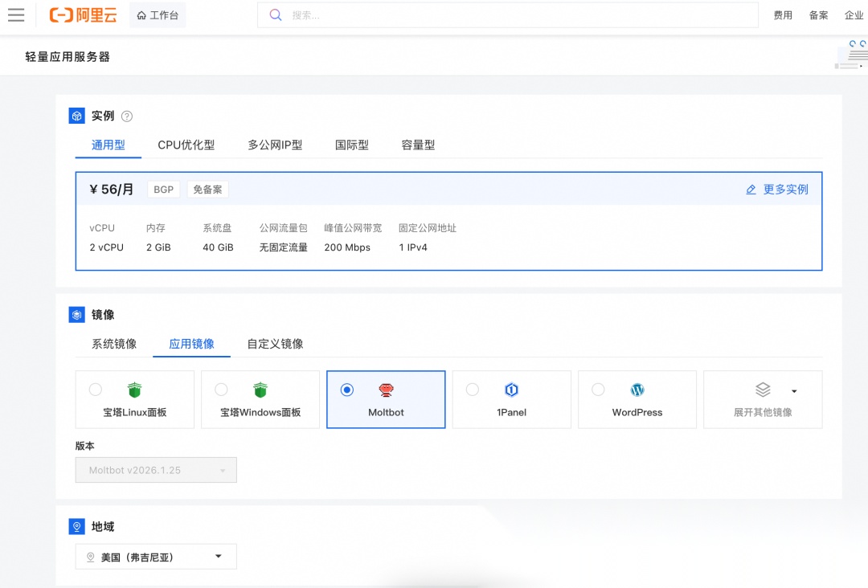Click the Moltbot red robot icon
Image resolution: width=868 pixels, height=588 pixels.
click(386, 390)
